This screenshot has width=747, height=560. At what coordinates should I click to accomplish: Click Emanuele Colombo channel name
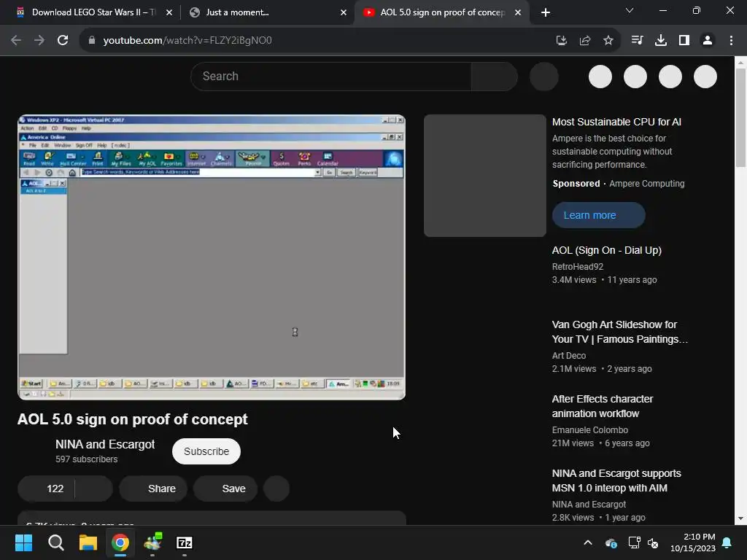(589, 430)
